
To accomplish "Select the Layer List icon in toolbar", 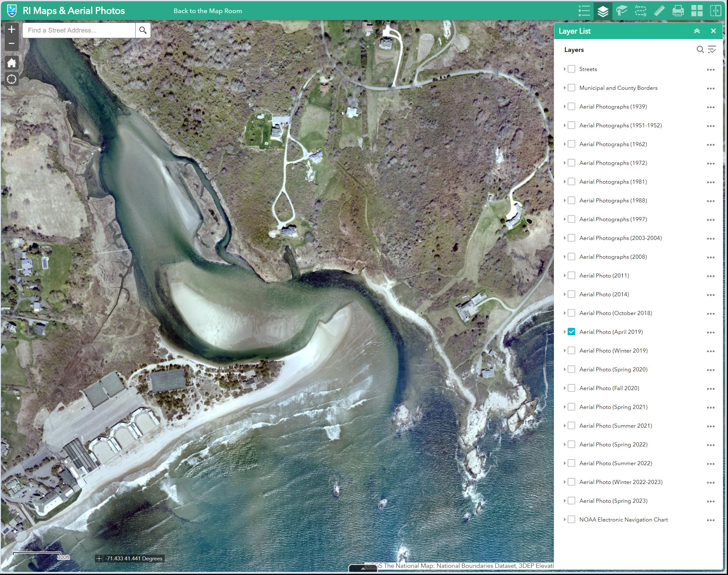I will [603, 10].
